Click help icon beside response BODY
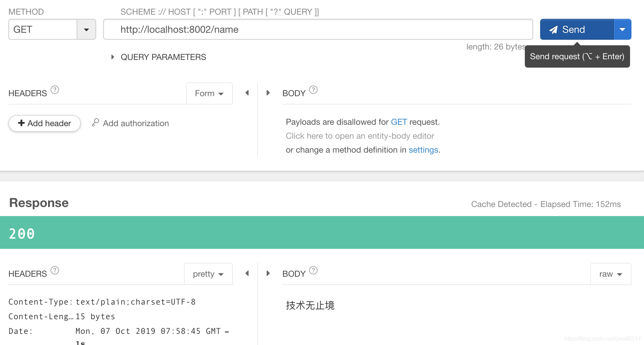Image resolution: width=644 pixels, height=345 pixels. [313, 270]
